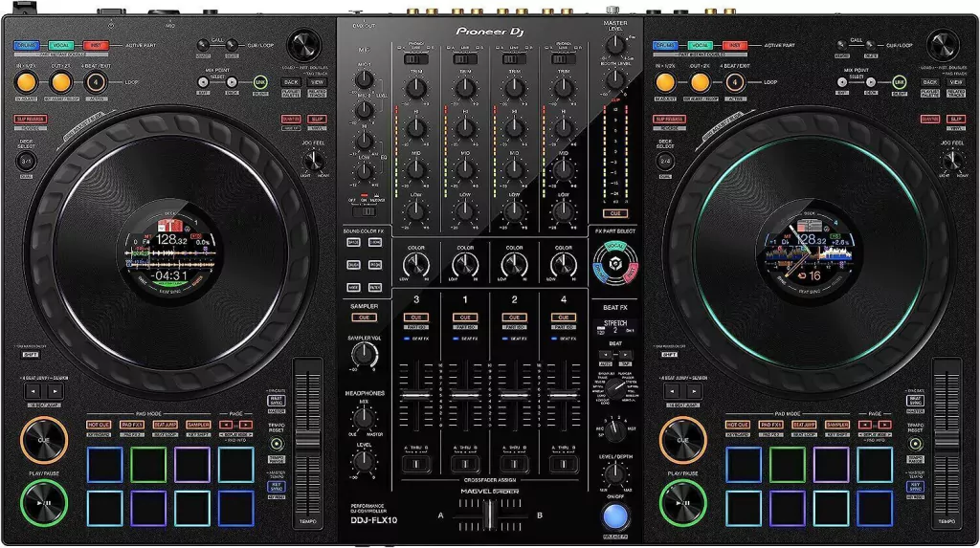Toggle SLIP mode on the left deck
This screenshot has height=548, width=980.
click(x=318, y=119)
